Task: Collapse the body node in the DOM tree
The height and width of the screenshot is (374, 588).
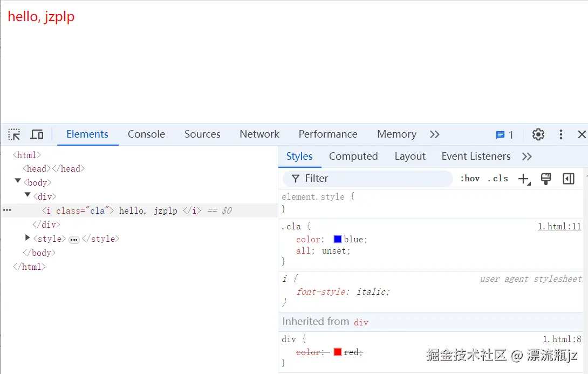Action: pos(17,182)
